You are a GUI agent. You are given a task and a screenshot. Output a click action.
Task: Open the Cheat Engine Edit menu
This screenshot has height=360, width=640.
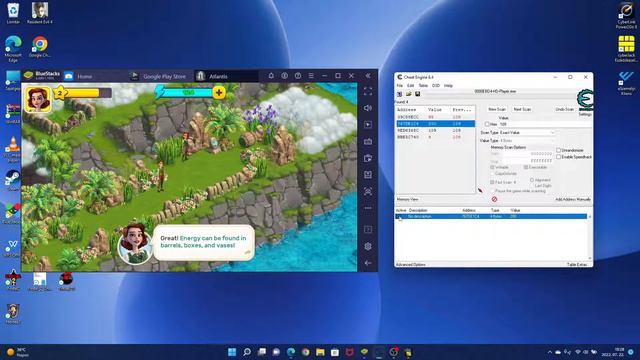click(x=410, y=86)
